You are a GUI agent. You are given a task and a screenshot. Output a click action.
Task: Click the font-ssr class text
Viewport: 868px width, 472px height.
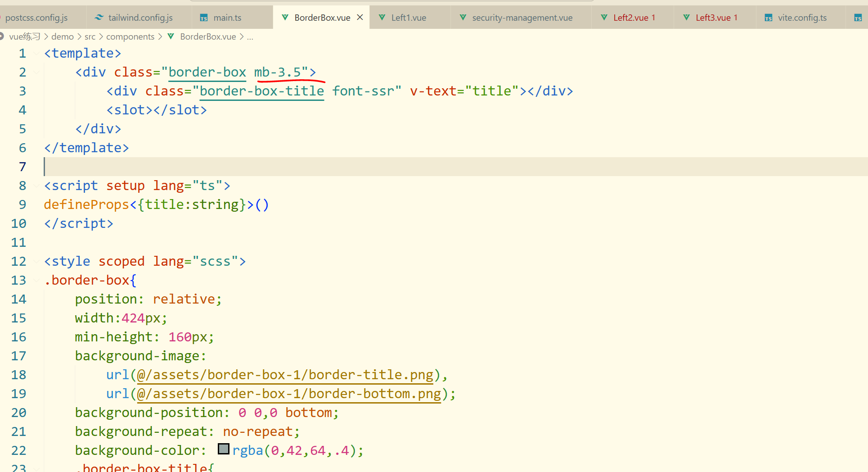(x=363, y=91)
